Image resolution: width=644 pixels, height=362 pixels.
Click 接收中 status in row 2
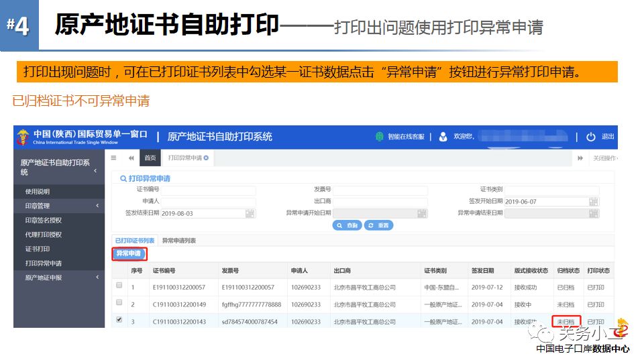click(523, 304)
